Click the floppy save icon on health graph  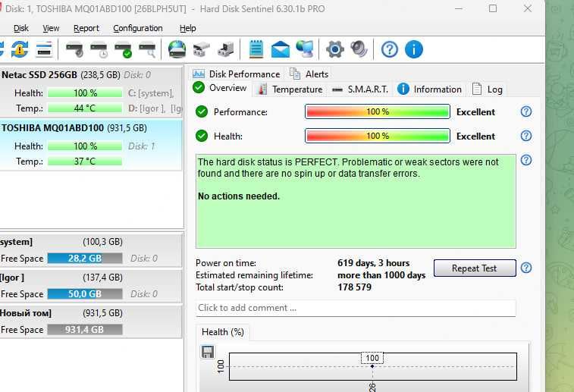tap(208, 352)
